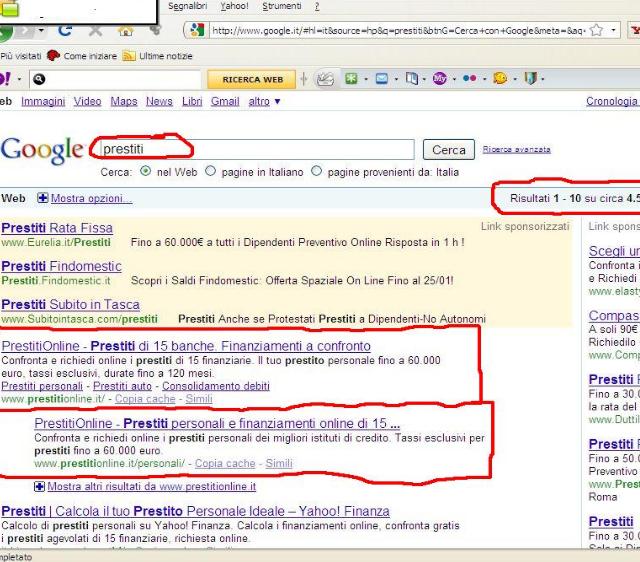Expand dropdown next to Flickr dots icon
The image size is (640, 562).
(484, 79)
